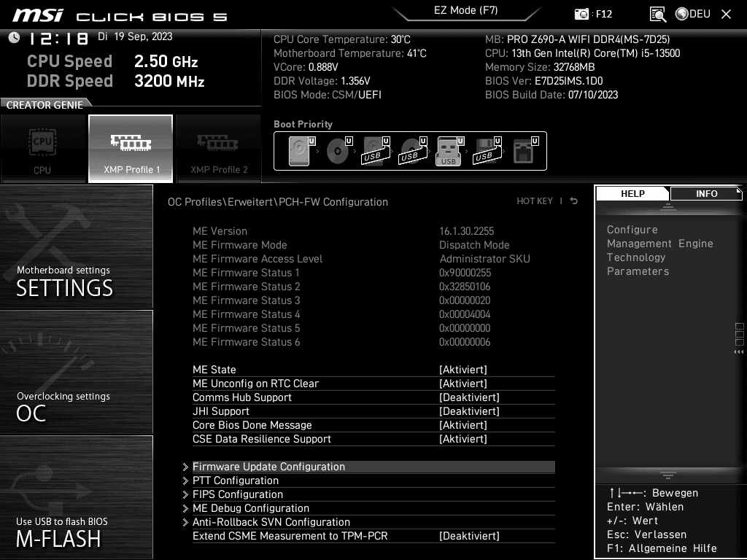
Task: Select the network boot device icon
Action: 525,150
